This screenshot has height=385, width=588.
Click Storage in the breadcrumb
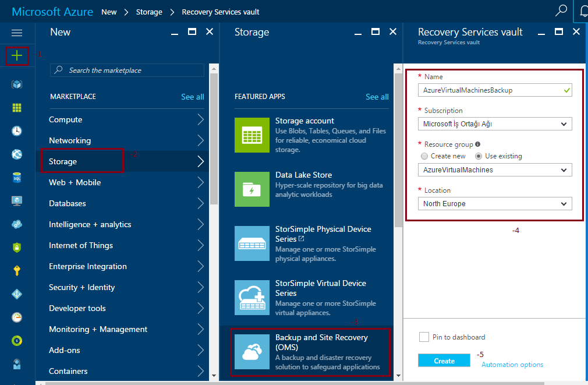[x=149, y=12]
